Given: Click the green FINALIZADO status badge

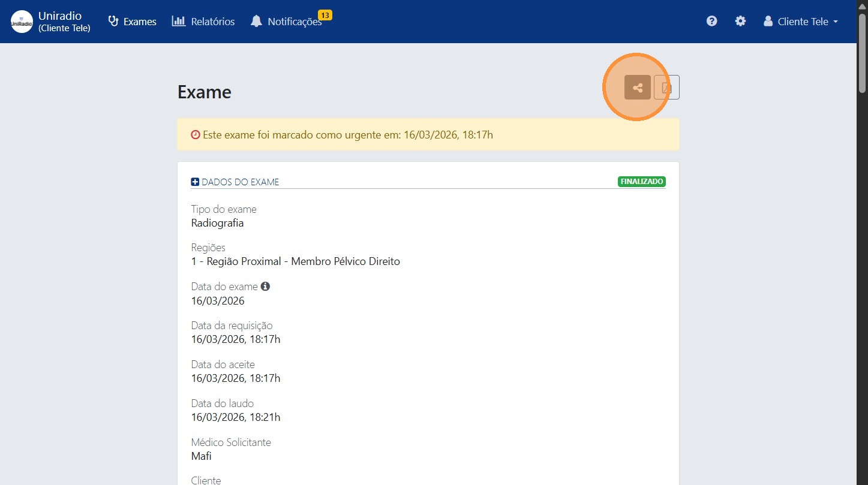Looking at the screenshot, I should [641, 182].
